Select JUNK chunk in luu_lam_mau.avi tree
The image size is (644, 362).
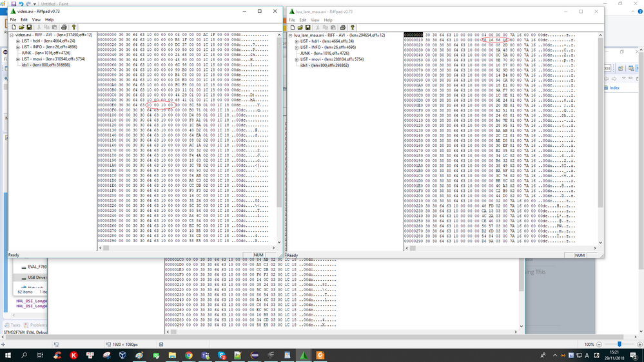pyautogui.click(x=324, y=53)
